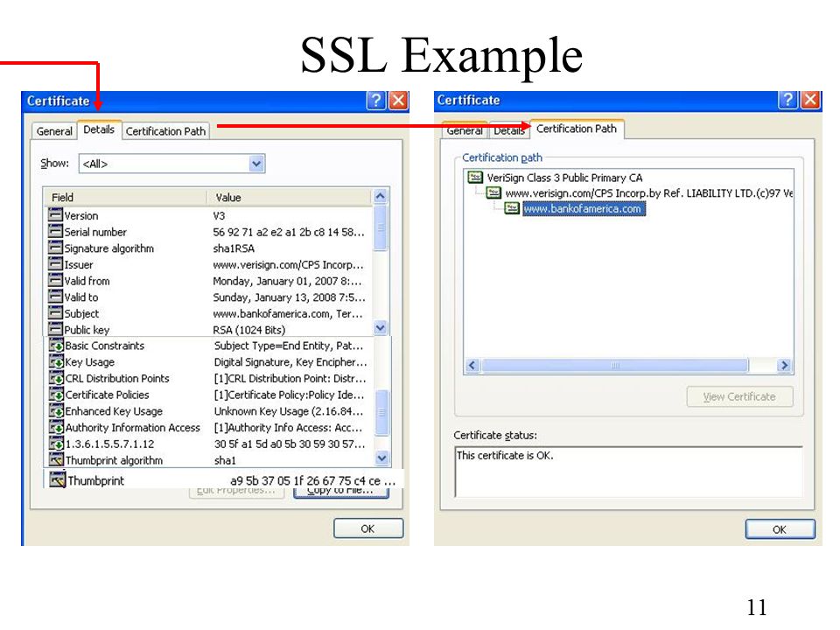Select www.bankofamerica.com in certification path
This screenshot has height=630, width=840.
[584, 208]
